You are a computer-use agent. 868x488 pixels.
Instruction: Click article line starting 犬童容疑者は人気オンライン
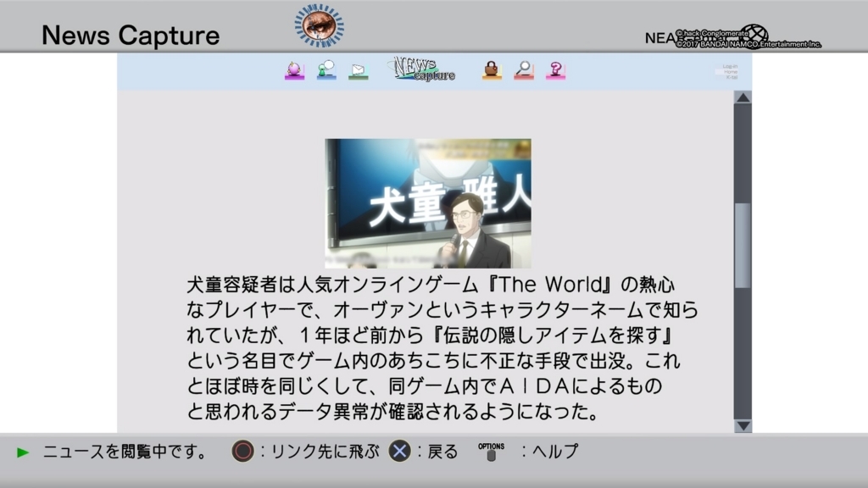431,285
